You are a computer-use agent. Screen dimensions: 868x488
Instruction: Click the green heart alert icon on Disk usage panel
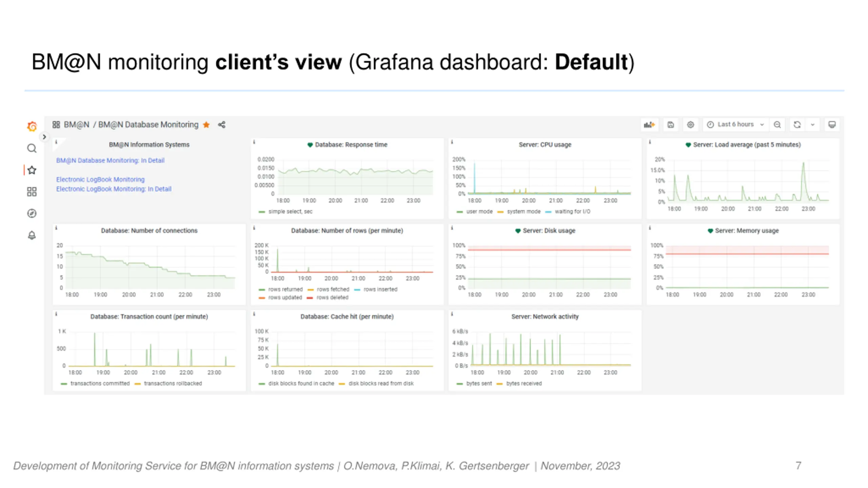(x=518, y=231)
